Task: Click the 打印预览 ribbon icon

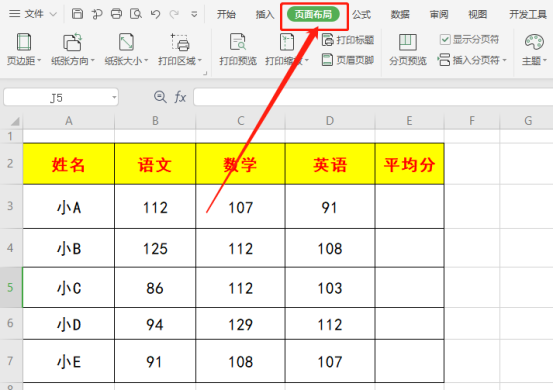Action: 238,49
